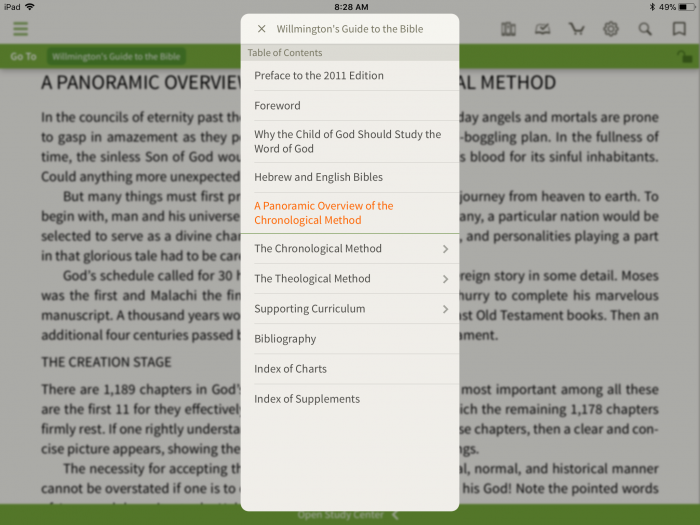
Task: Open Index of Supplements
Action: (x=350, y=399)
